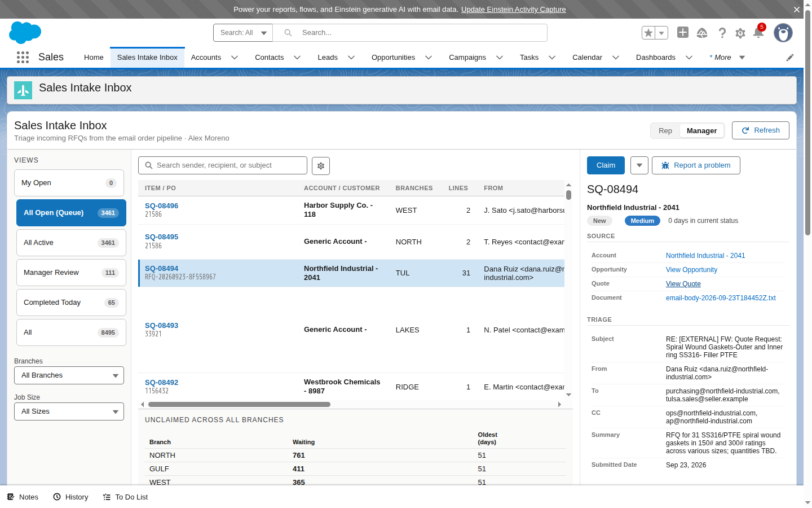
Task: Select the SQ-08492 Westbrook Chemicals row
Action: click(351, 387)
